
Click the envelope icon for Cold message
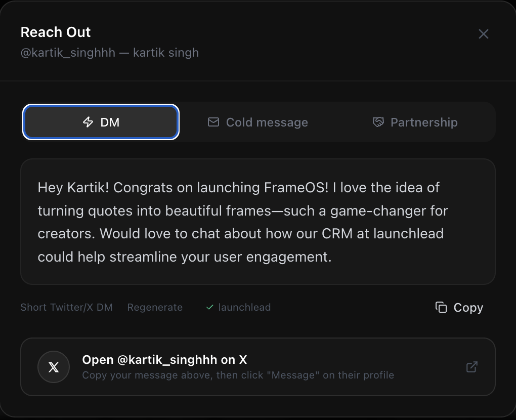(213, 122)
